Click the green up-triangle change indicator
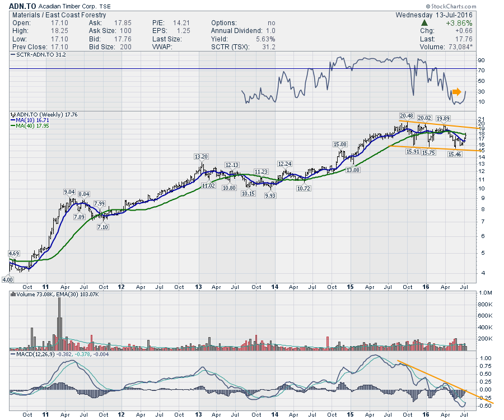504x420 pixels. coord(424,23)
